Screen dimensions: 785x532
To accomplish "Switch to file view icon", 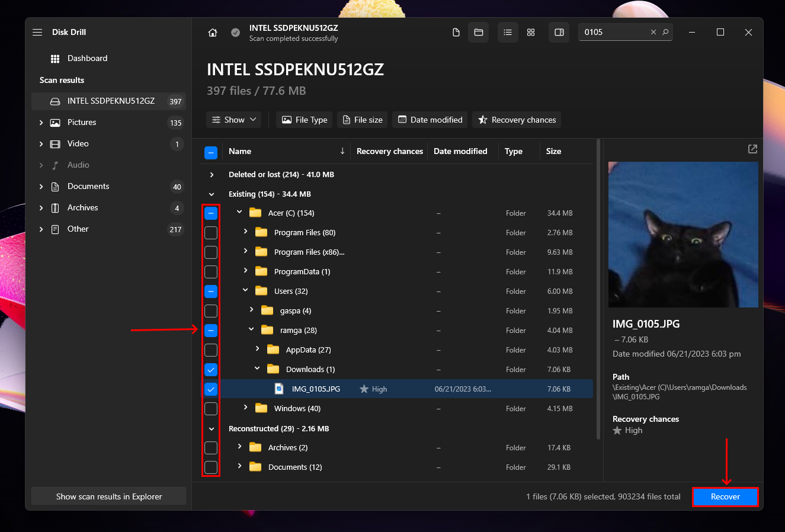I will [456, 33].
